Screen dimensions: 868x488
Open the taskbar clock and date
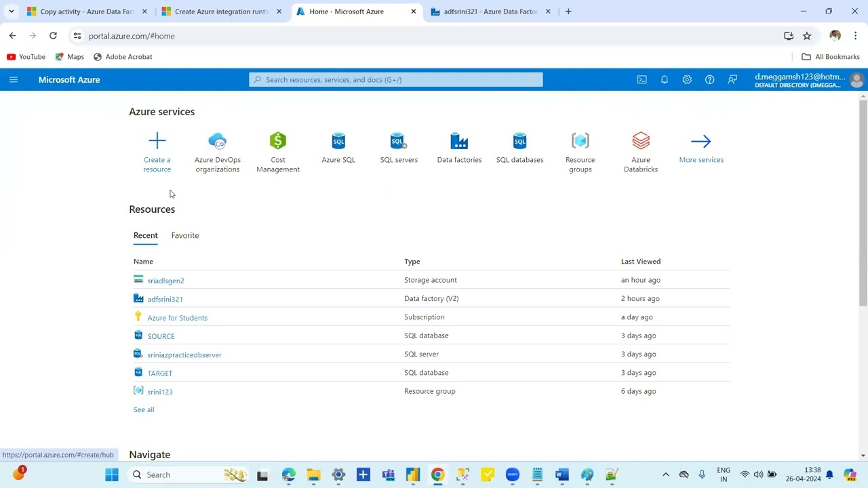pos(804,474)
